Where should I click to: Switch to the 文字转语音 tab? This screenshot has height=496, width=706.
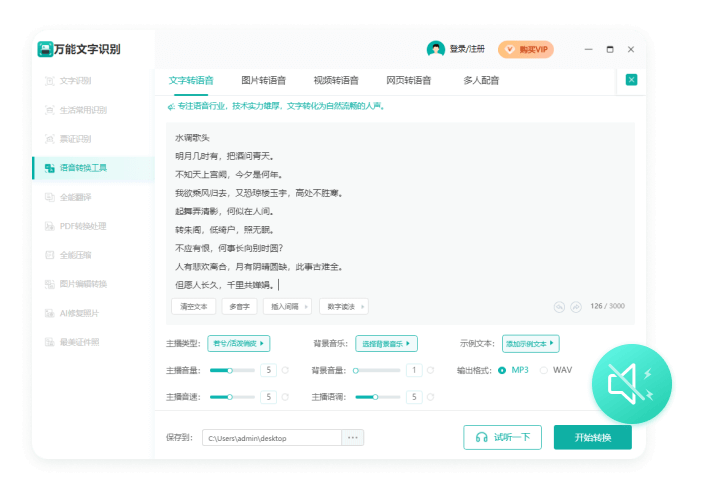pyautogui.click(x=191, y=81)
